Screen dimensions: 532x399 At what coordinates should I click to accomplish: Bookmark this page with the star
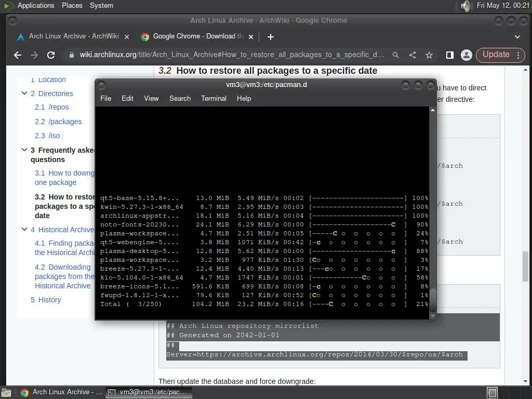[429, 55]
